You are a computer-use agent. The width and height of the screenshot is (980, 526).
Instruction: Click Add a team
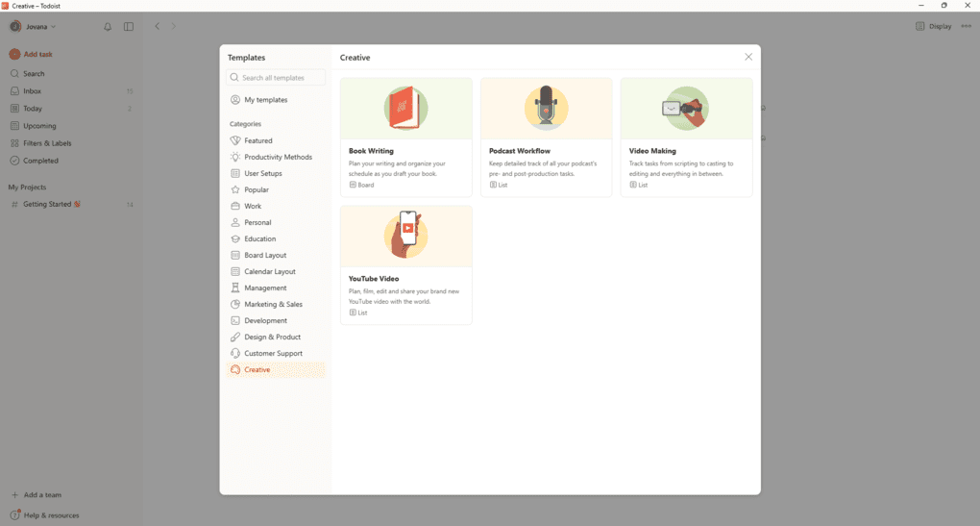pyautogui.click(x=37, y=494)
